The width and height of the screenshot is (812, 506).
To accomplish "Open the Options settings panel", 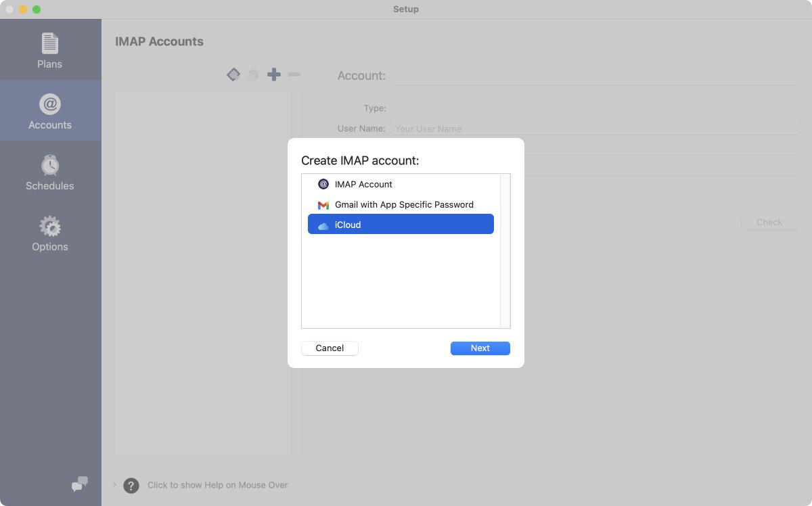I will pyautogui.click(x=49, y=231).
